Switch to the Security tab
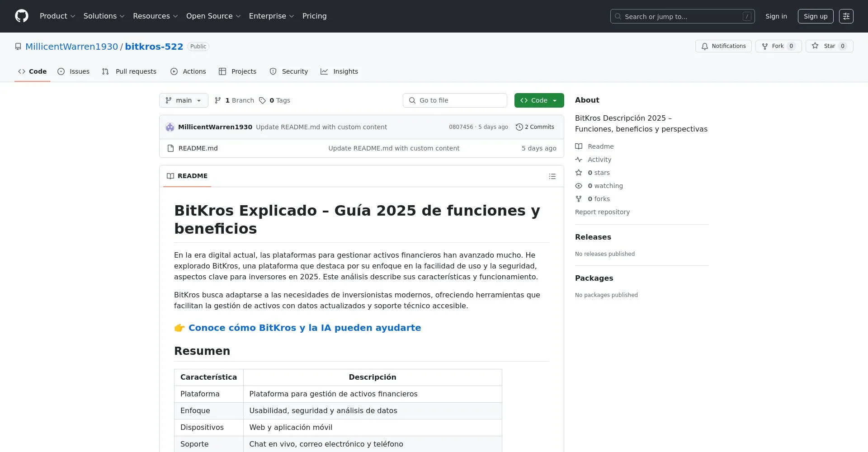868x452 pixels. pos(288,71)
